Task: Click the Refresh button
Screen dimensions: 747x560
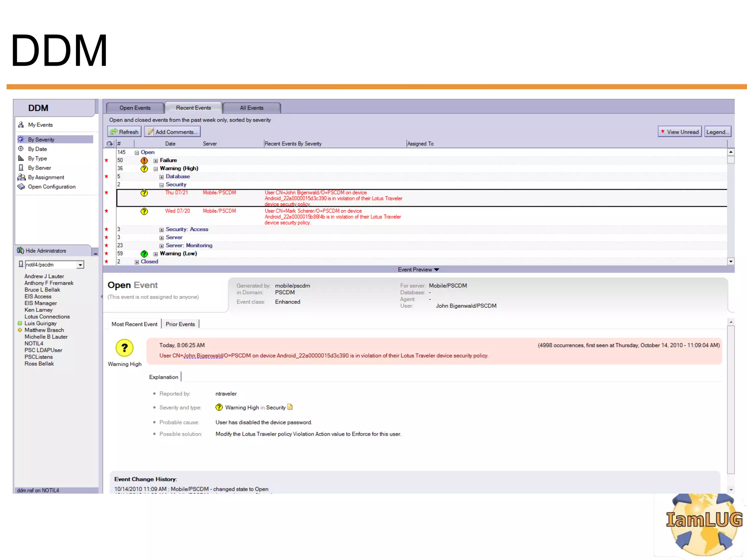Action: tap(124, 132)
